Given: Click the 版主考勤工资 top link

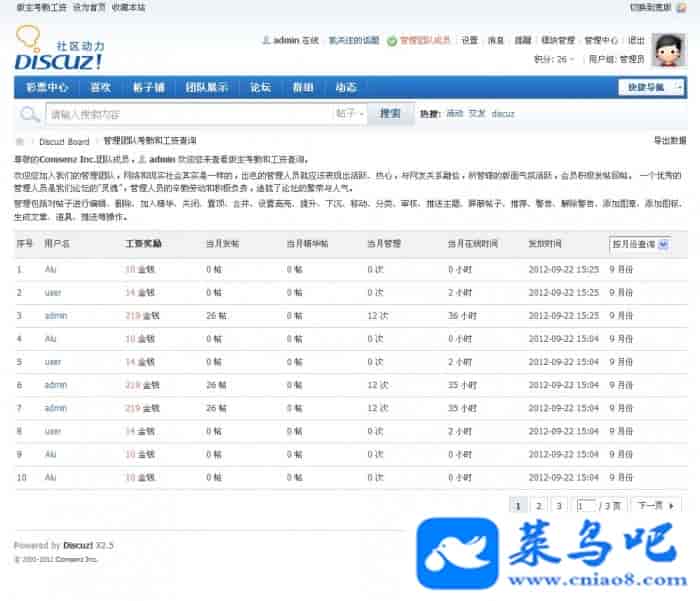Looking at the screenshot, I should (x=41, y=8).
